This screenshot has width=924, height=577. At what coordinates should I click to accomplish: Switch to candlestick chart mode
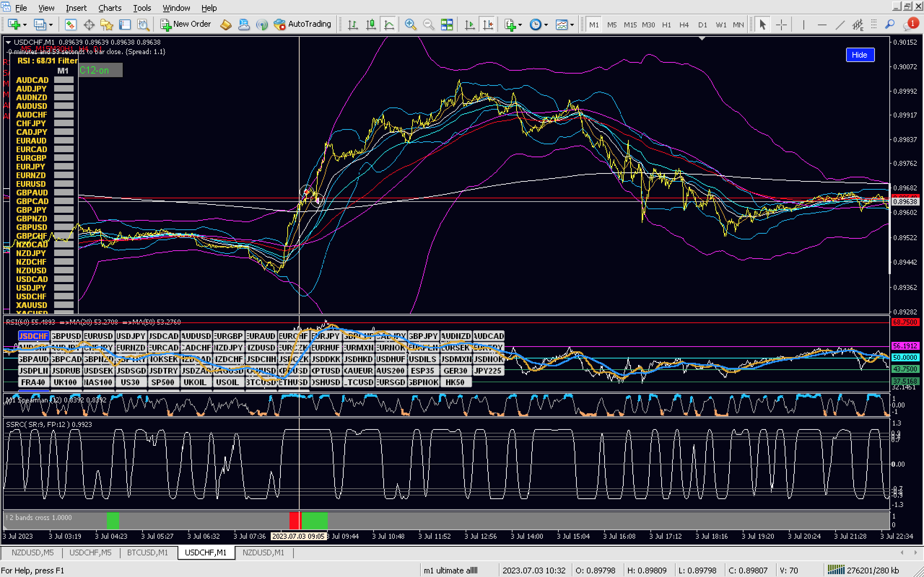371,25
